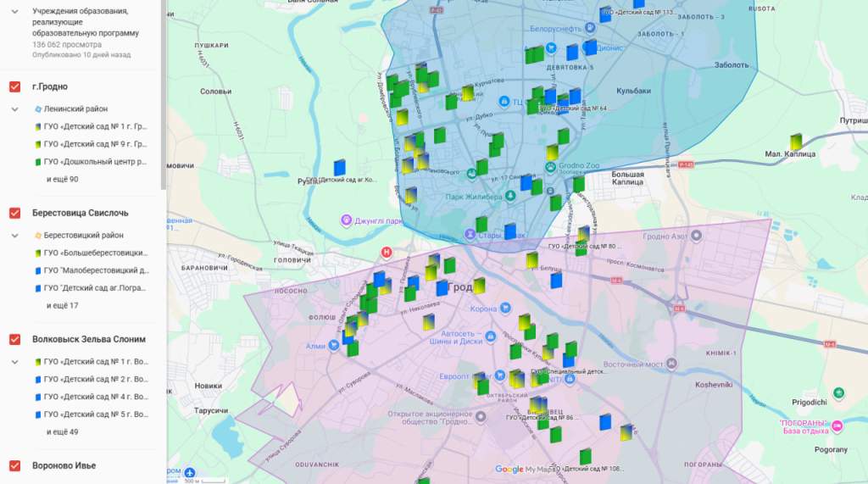Click the Джунглі парк purple pin
Viewport: 868px width, 484px height.
346,220
